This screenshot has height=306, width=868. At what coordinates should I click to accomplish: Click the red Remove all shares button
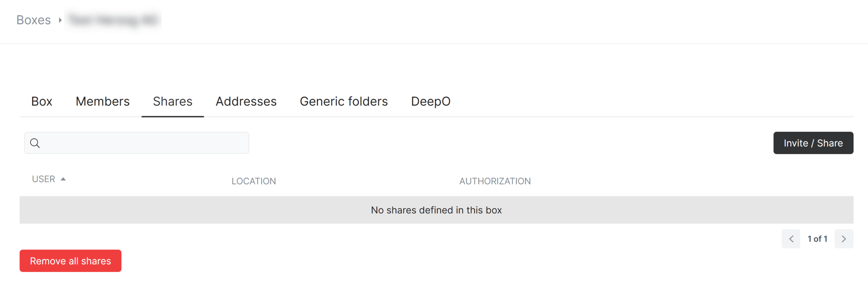point(71,261)
